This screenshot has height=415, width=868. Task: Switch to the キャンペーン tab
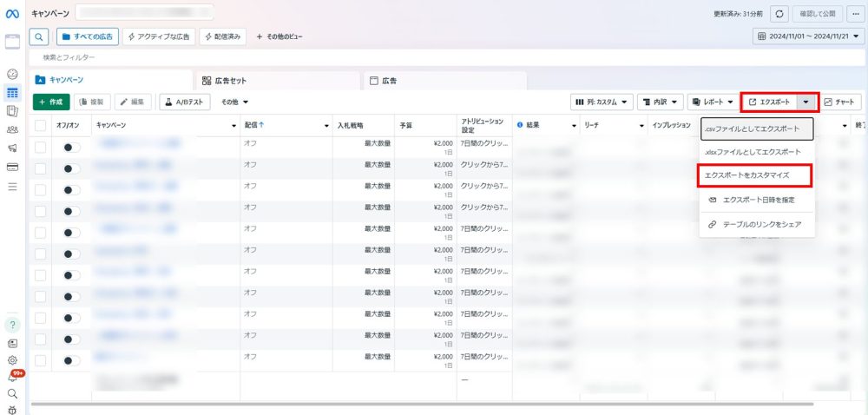(x=111, y=80)
